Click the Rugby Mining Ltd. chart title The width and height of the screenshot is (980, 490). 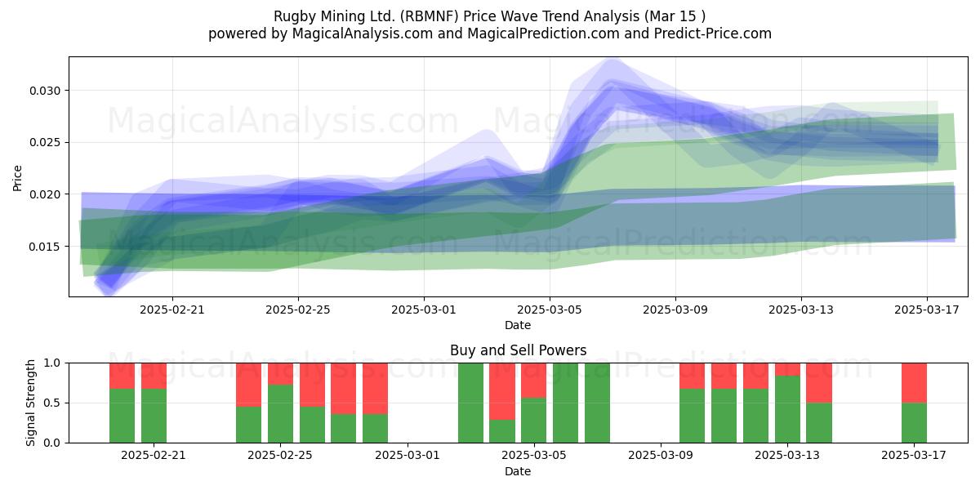pyautogui.click(x=489, y=16)
